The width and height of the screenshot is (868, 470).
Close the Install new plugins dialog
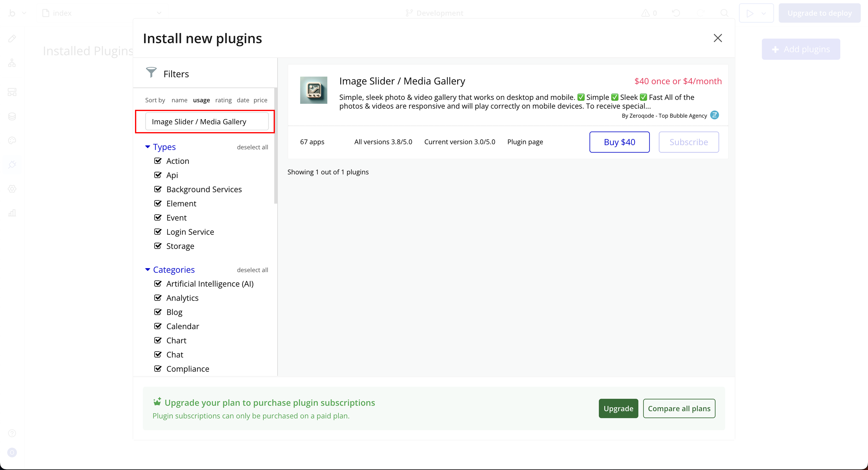coord(717,38)
